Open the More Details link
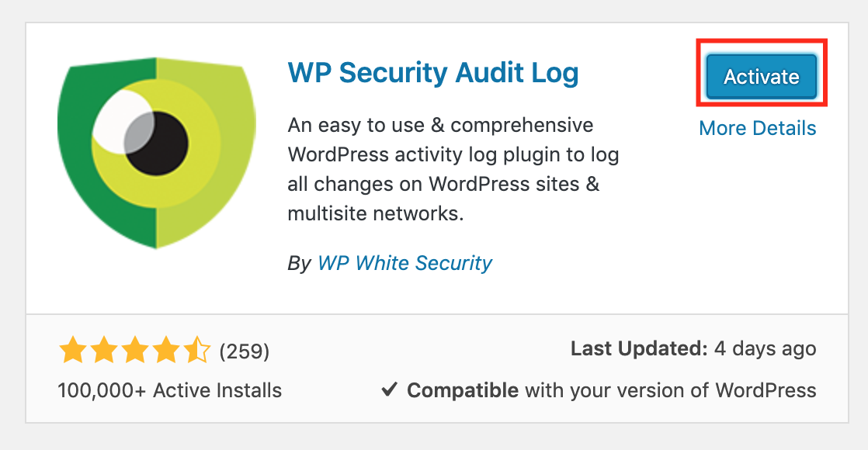 (x=757, y=128)
